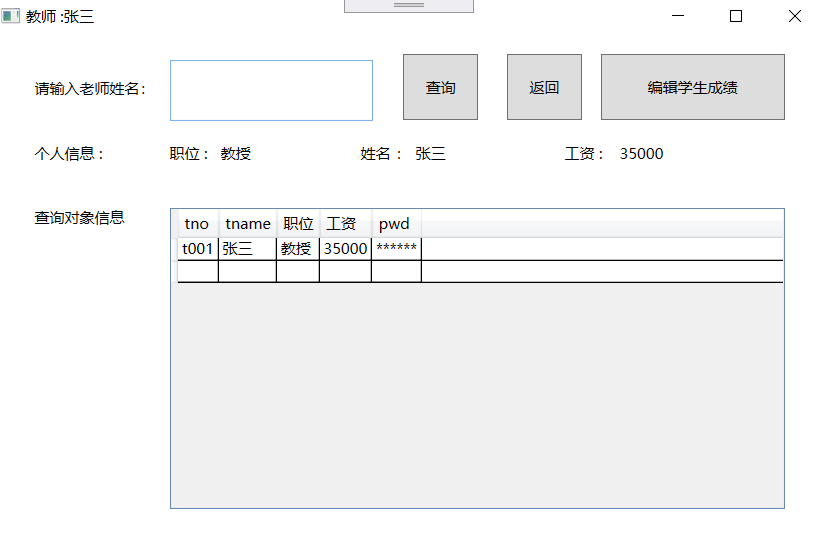814x536 pixels.
Task: Click the 职位 column header
Action: coord(298,224)
